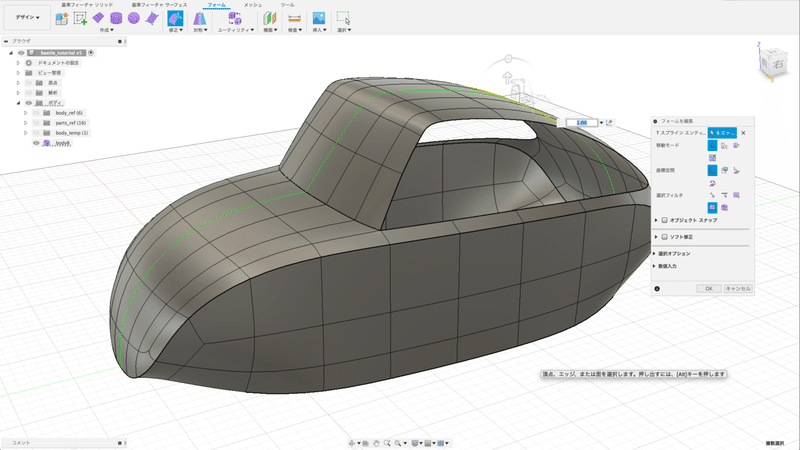Enable the Soft Modification checkbox
This screenshot has height=450, width=800.
pyautogui.click(x=665, y=237)
